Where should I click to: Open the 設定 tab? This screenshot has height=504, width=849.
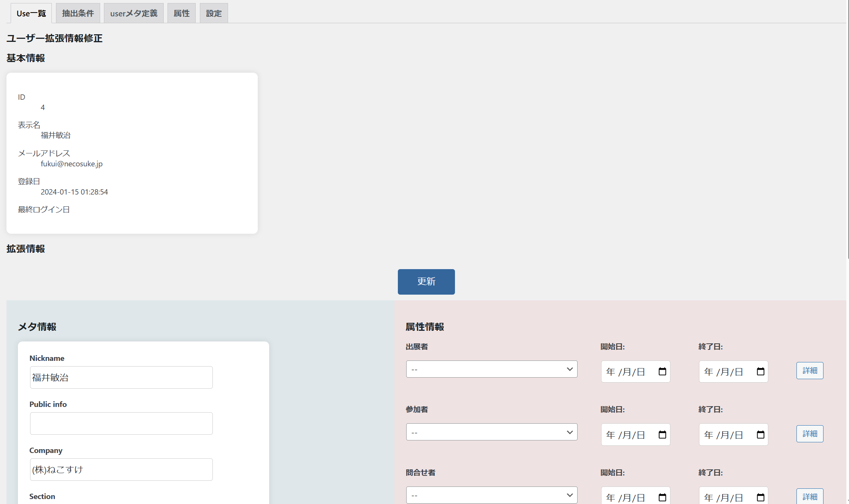[x=214, y=13]
